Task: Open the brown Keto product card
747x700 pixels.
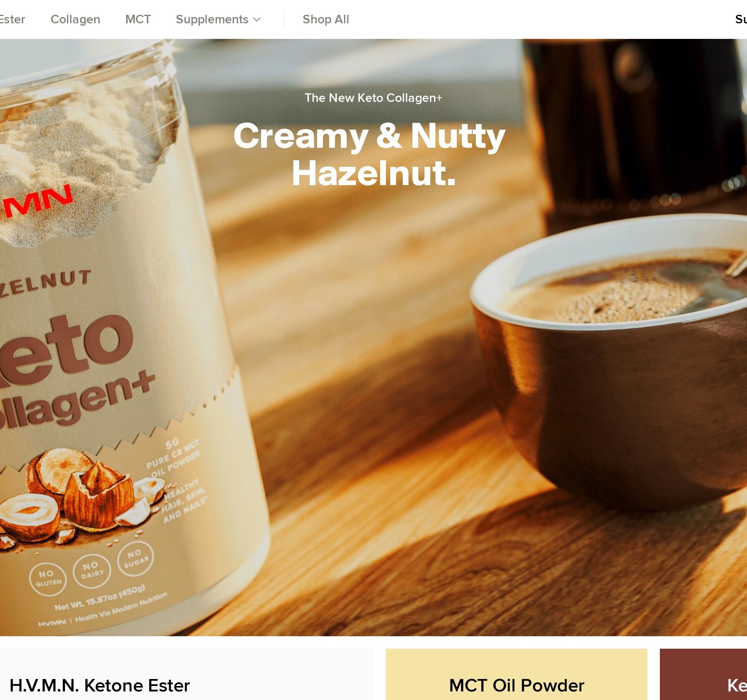Action: (x=703, y=674)
